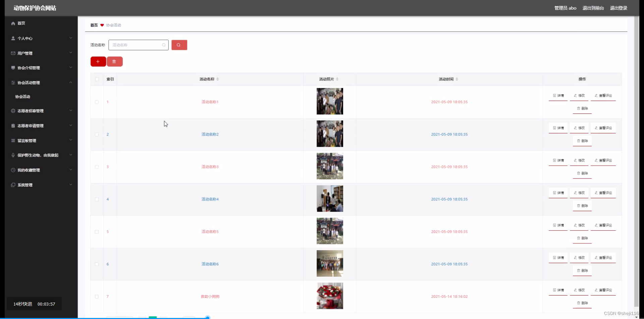Expand the 留言板管理 menu chevron
Screen dimensions: 644x319
click(x=71, y=140)
